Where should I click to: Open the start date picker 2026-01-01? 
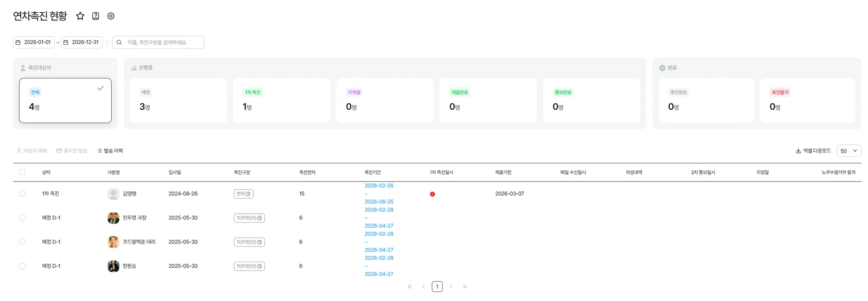coord(34,43)
